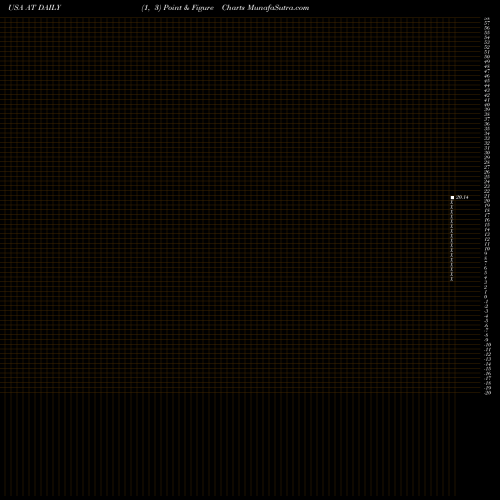
Task: Click the white square current-price marker
Action: pos(452,198)
